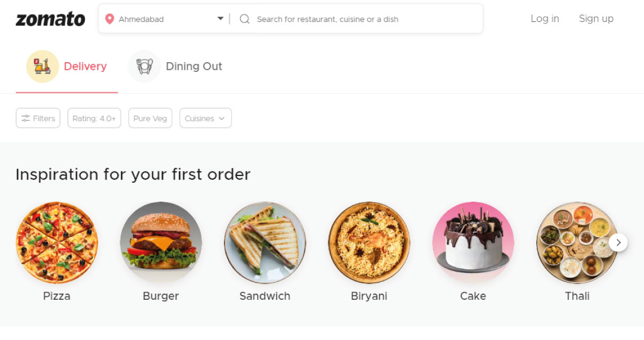This screenshot has width=644, height=340.
Task: Open the Filters panel
Action: (38, 119)
